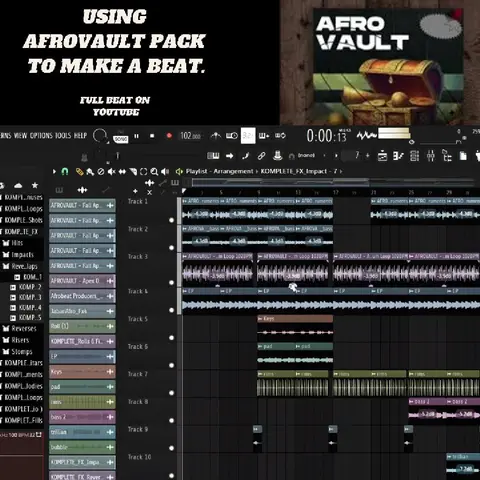Stop playback with the stop button
The image size is (480, 480).
click(x=152, y=136)
